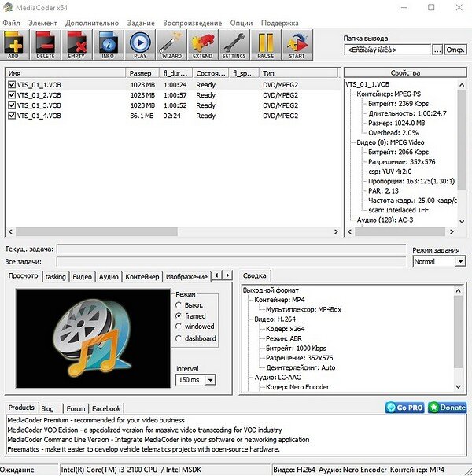Click the MediaCoder title bar app icon

(x=7, y=8)
